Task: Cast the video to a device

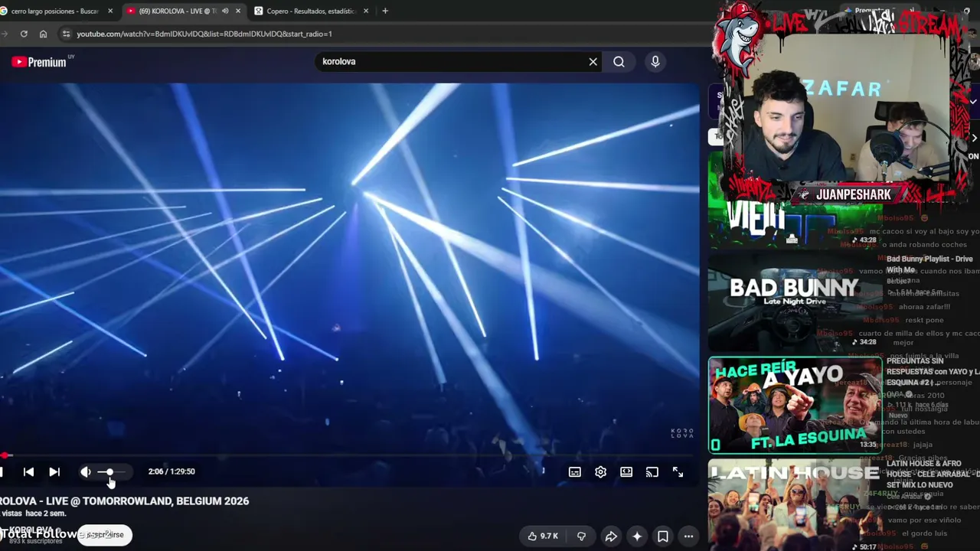Action: (x=652, y=472)
